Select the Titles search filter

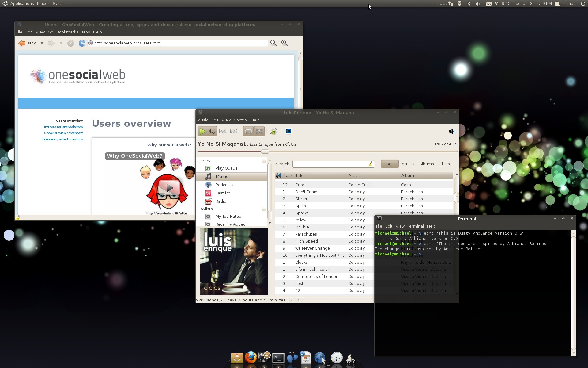click(445, 164)
